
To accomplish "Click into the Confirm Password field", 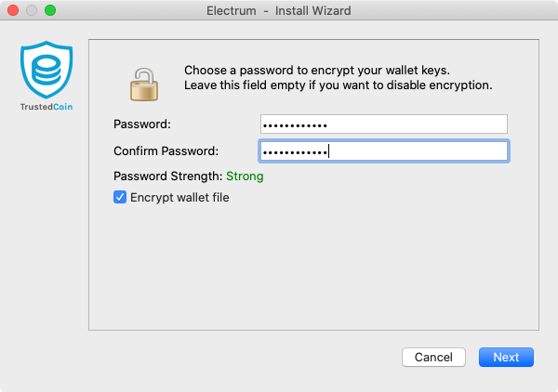I will [x=383, y=151].
